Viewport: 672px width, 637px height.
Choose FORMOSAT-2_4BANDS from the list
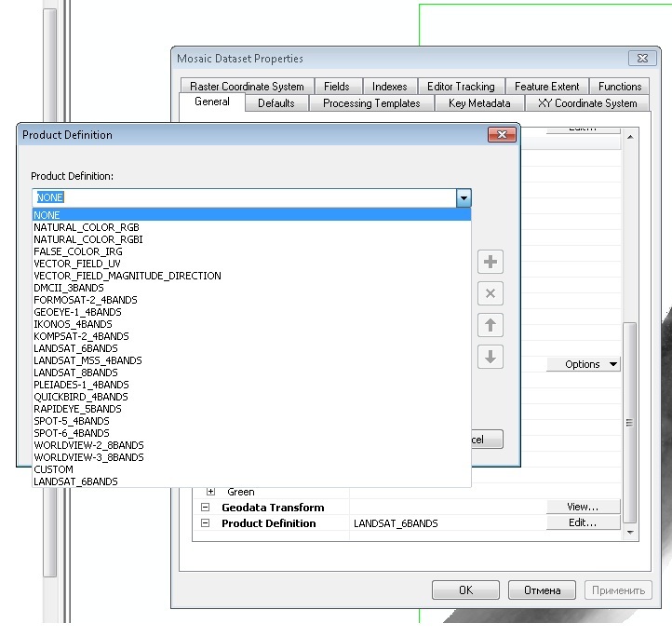251,300
